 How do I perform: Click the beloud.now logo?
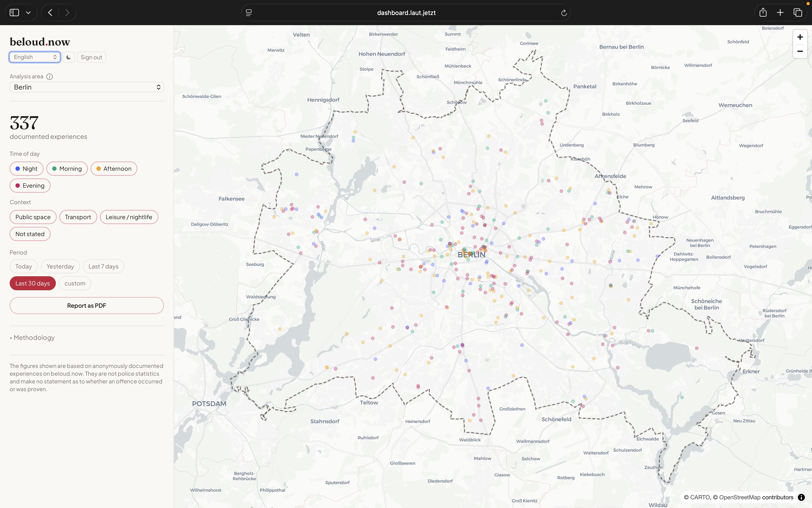coord(40,42)
